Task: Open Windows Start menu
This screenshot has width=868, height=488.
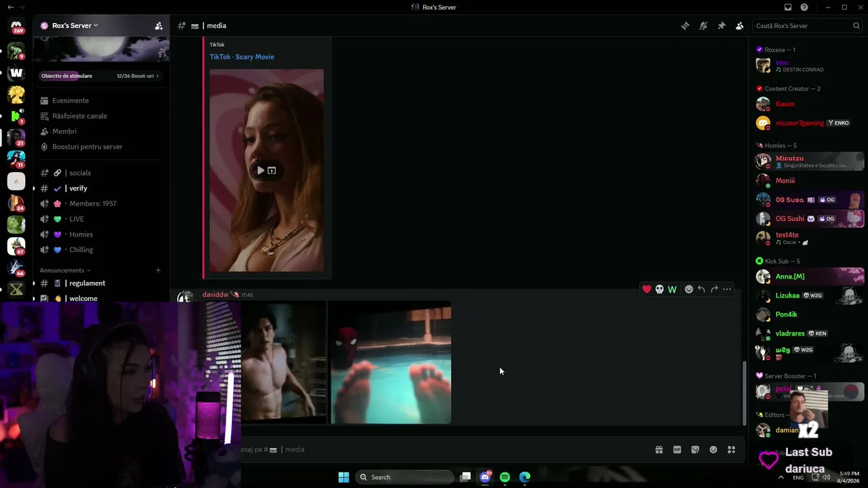Action: (344, 477)
